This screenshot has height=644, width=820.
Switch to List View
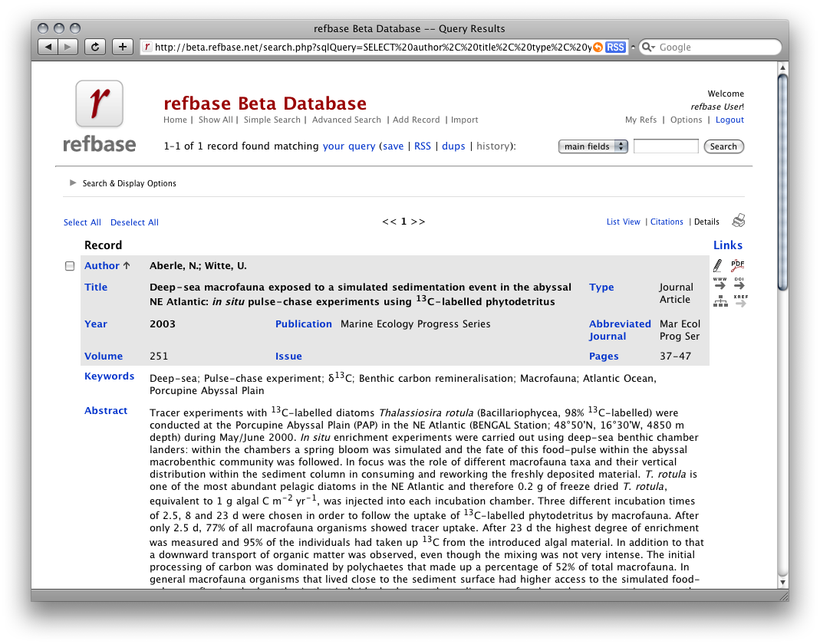click(x=624, y=222)
